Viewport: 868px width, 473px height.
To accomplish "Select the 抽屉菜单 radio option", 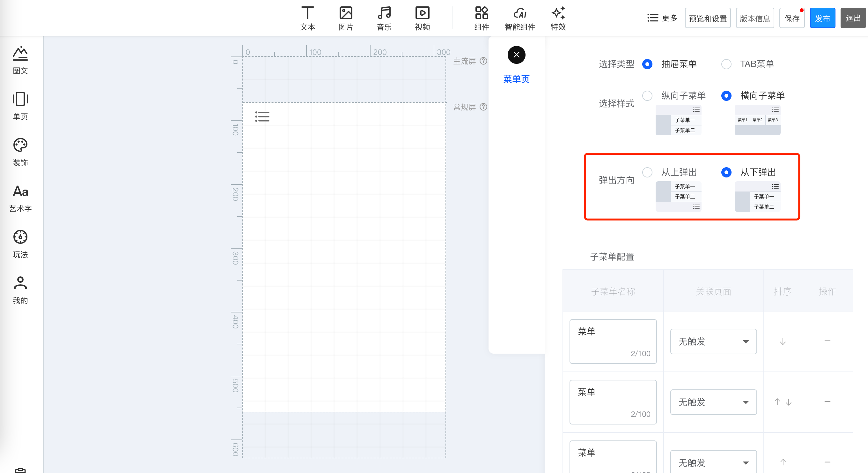I will [647, 64].
